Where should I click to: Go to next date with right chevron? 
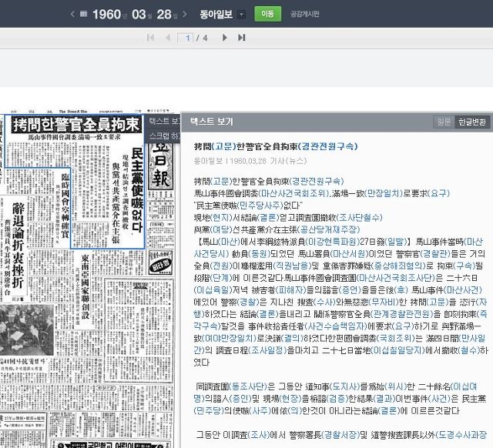185,14
